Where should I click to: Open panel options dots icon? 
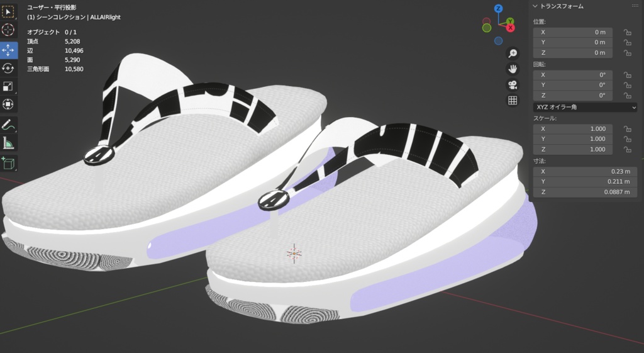tap(635, 6)
